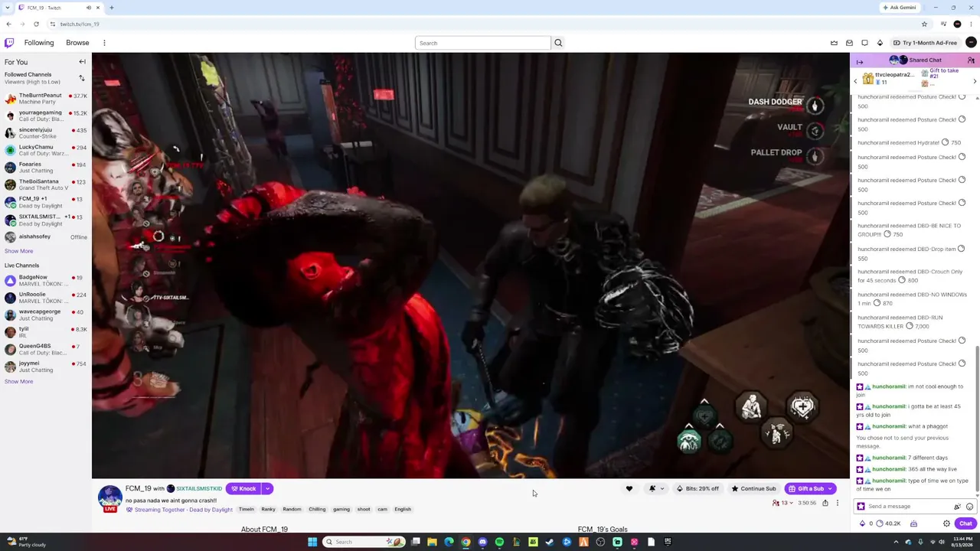Open TheBurntPeanut channel in sidebar
This screenshot has height=551, width=980.
pos(46,99)
